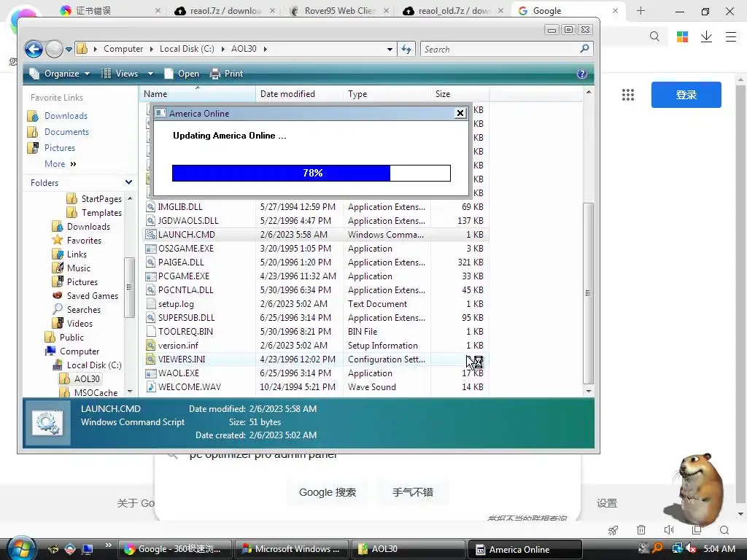Click the Windows Start orb
Screen dimensions: 747x560
click(21, 548)
